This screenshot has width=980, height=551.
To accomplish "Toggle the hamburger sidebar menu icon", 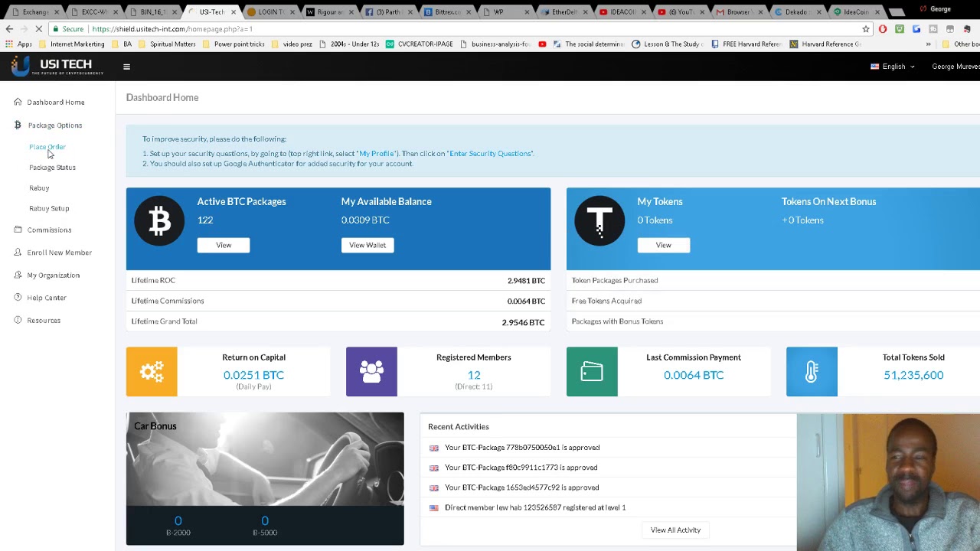I will pos(126,67).
